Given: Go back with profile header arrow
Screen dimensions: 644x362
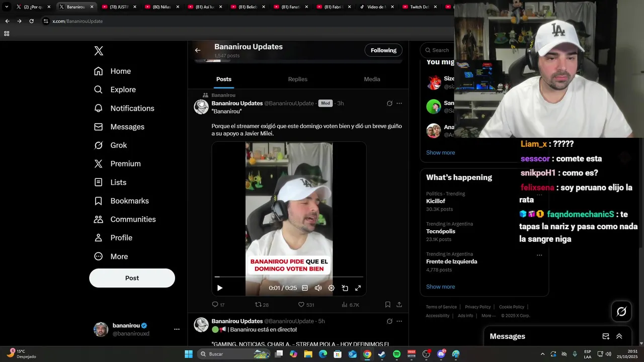Looking at the screenshot, I should [x=198, y=50].
